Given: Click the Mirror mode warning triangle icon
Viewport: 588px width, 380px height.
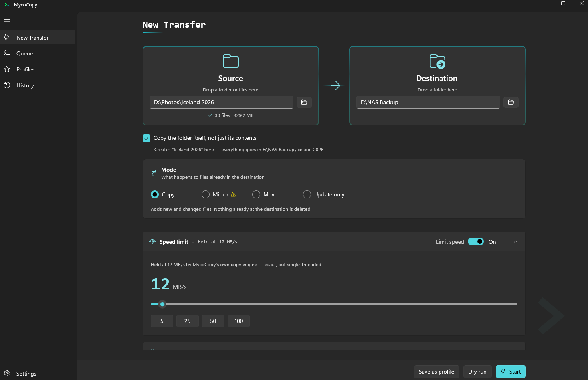Looking at the screenshot, I should pos(233,194).
